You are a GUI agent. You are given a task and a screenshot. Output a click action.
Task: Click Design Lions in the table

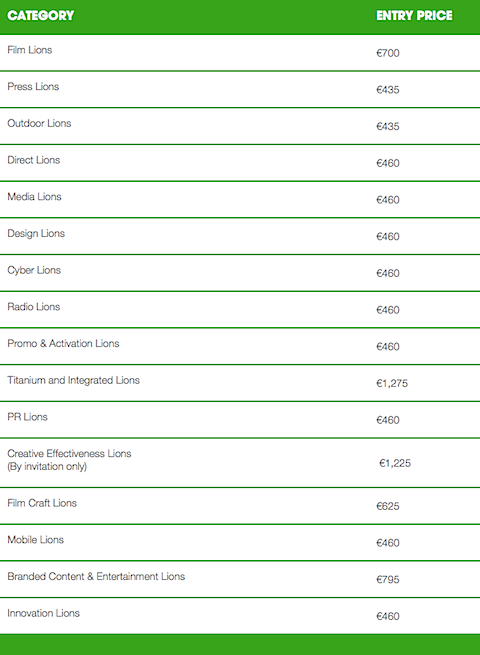(36, 234)
